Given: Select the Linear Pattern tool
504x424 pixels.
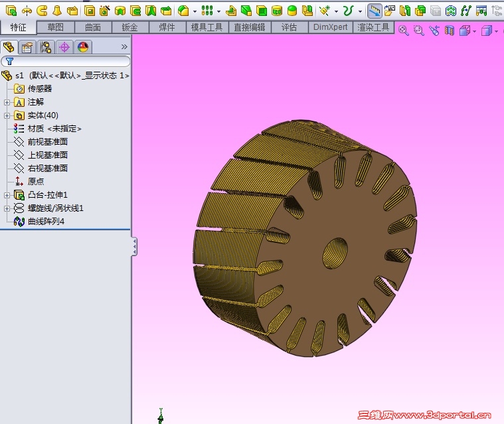Looking at the screenshot, I should [x=207, y=11].
